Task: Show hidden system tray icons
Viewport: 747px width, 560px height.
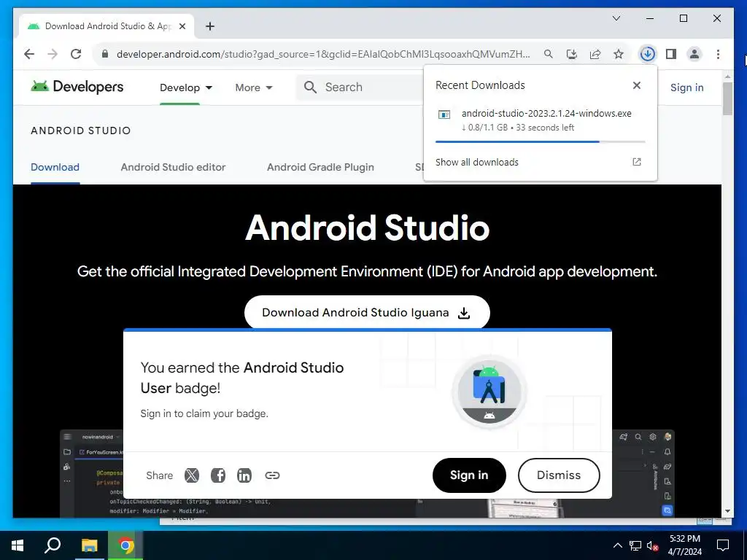Action: pos(617,545)
